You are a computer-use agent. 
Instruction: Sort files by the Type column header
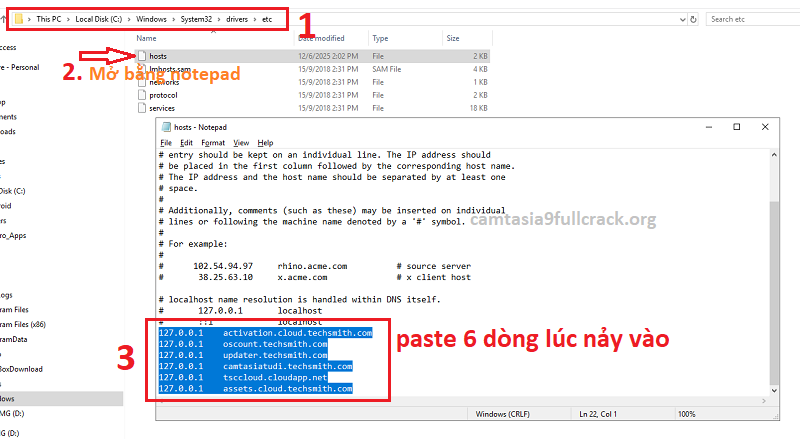click(380, 38)
